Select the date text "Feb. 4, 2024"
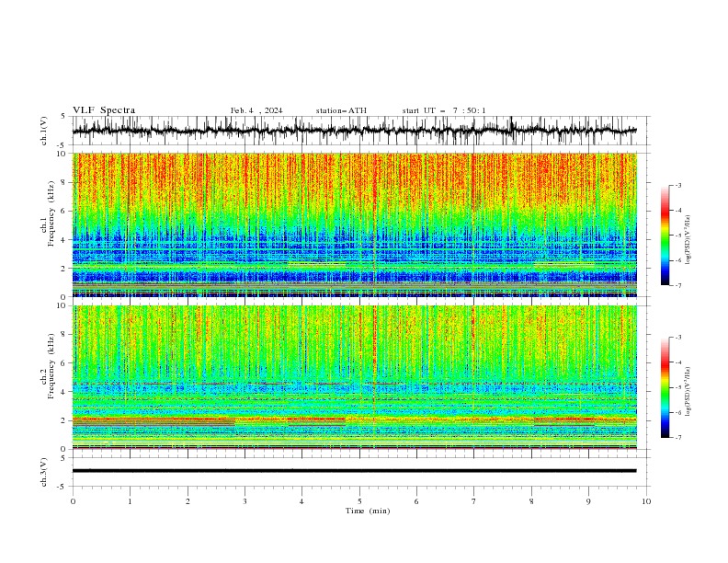Viewport: 728px width, 563px height. [256, 110]
